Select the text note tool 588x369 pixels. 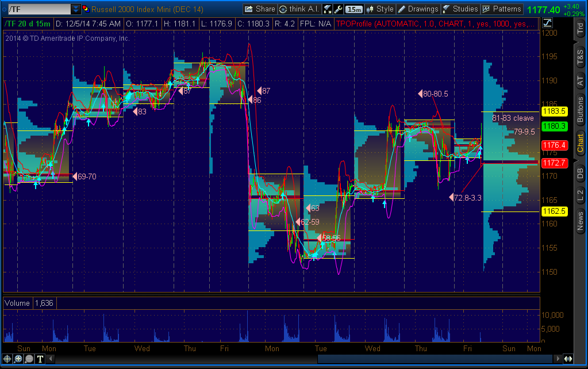coord(40,359)
